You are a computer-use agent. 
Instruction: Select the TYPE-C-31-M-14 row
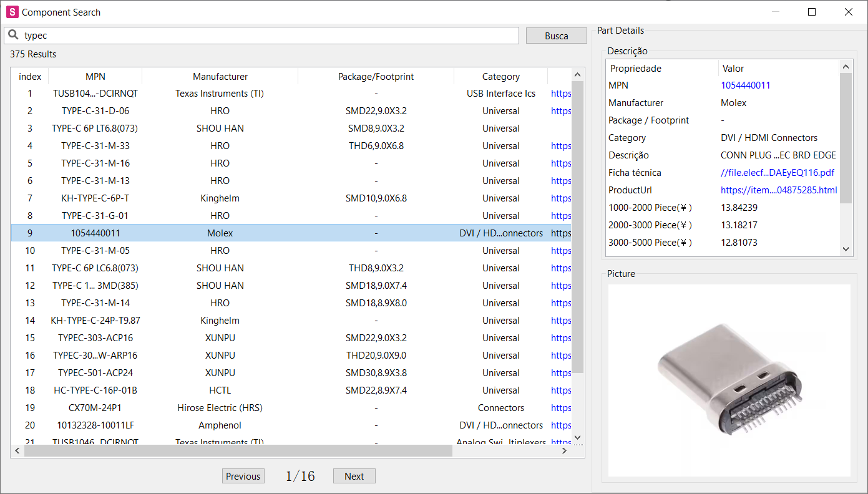(291, 303)
